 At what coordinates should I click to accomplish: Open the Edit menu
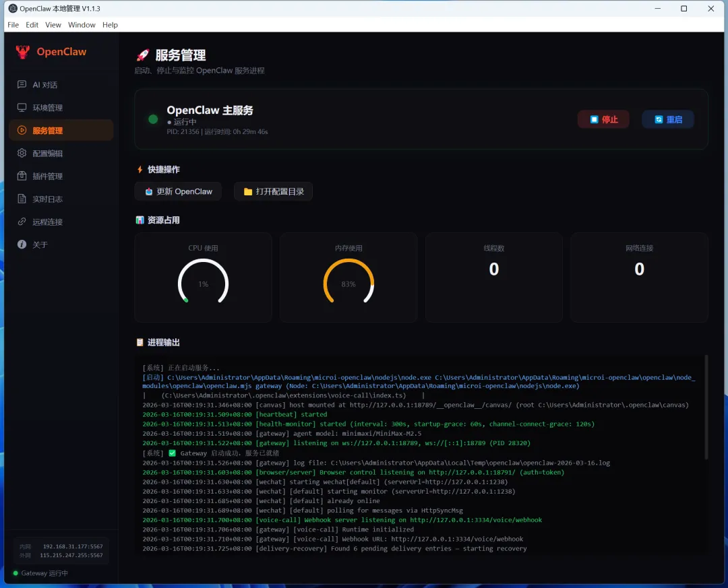(32, 25)
